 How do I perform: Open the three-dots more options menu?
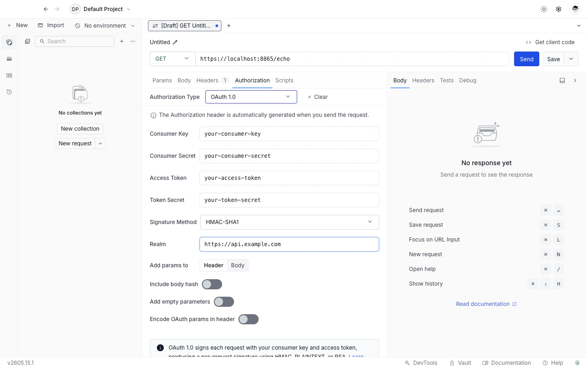tap(133, 41)
